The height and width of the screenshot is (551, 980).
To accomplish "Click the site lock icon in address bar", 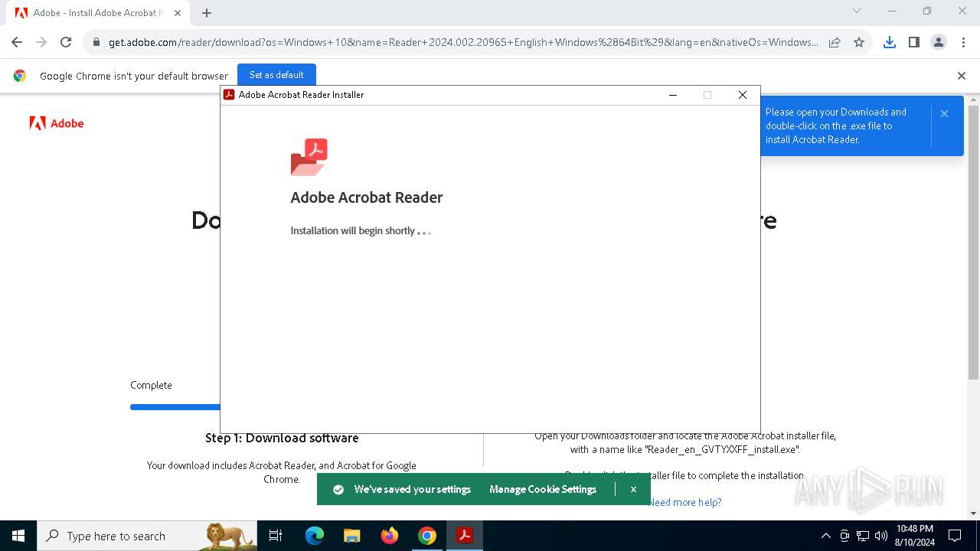I will pyautogui.click(x=96, y=43).
